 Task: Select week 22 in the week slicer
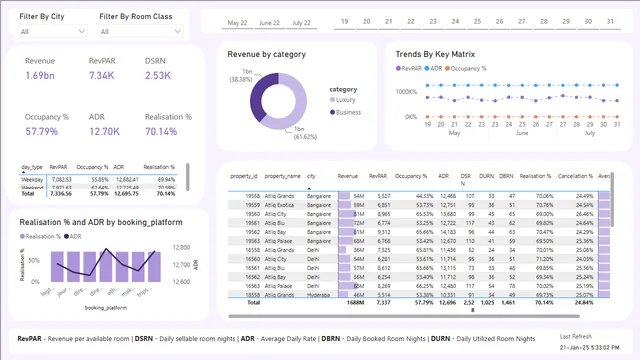411,22
